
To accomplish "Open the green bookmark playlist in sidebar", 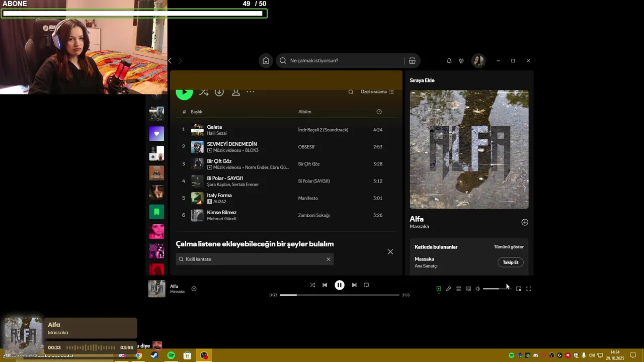I will pos(156,212).
